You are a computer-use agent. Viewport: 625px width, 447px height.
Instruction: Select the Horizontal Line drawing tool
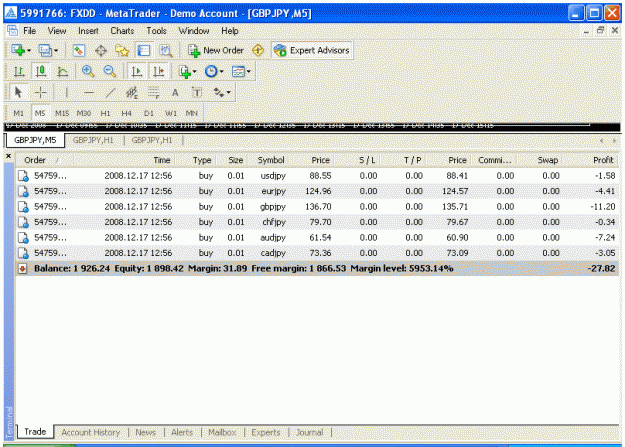(89, 93)
